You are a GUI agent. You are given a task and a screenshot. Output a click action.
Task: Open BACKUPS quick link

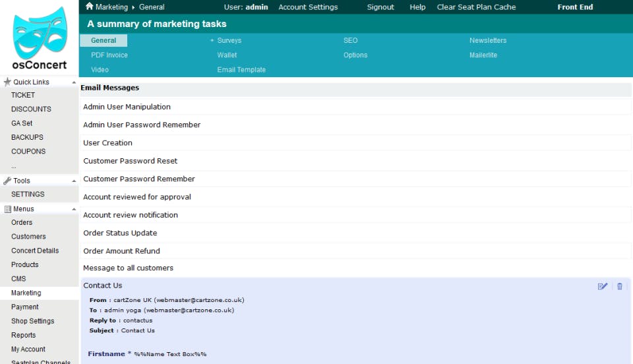tap(27, 137)
